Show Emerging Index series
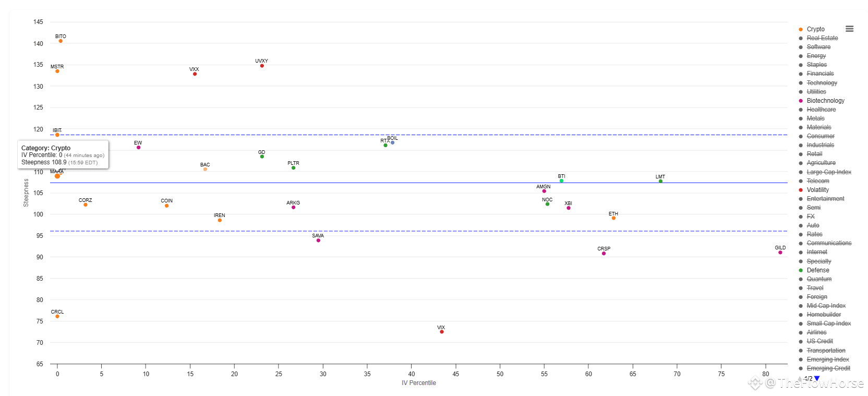Viewport: 868px width, 396px height. pyautogui.click(x=828, y=359)
